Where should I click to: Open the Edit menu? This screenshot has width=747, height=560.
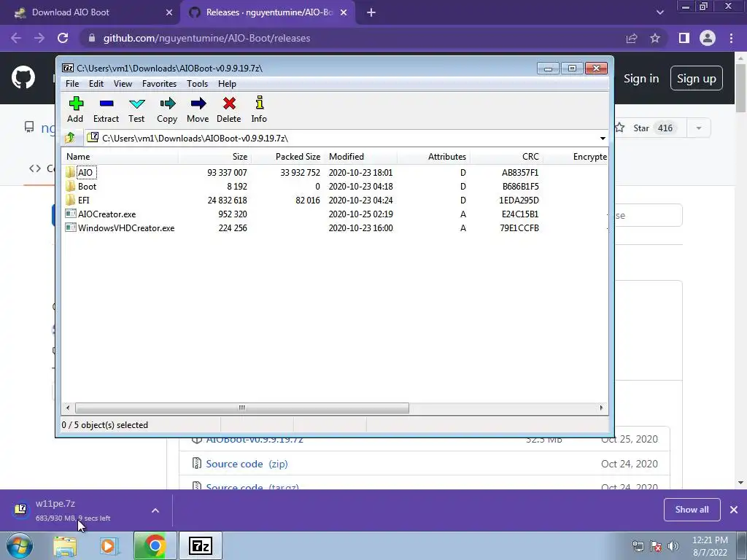click(x=96, y=84)
